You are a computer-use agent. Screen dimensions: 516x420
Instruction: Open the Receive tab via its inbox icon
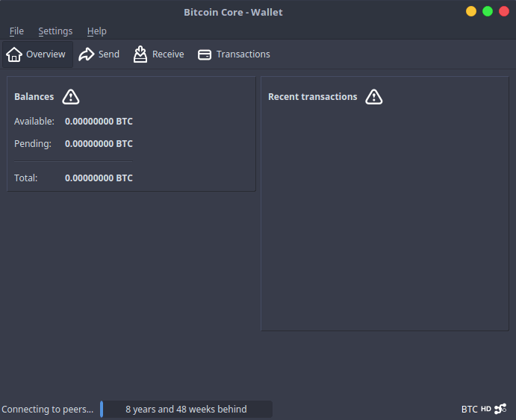[x=140, y=54]
